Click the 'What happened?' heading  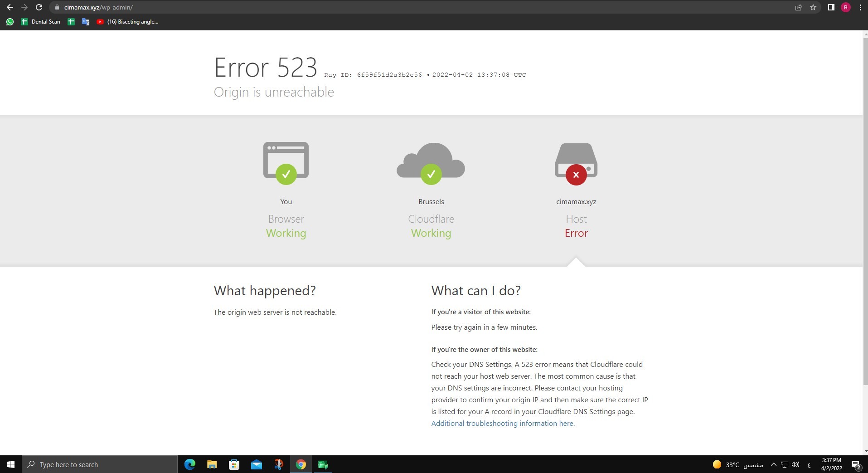265,291
